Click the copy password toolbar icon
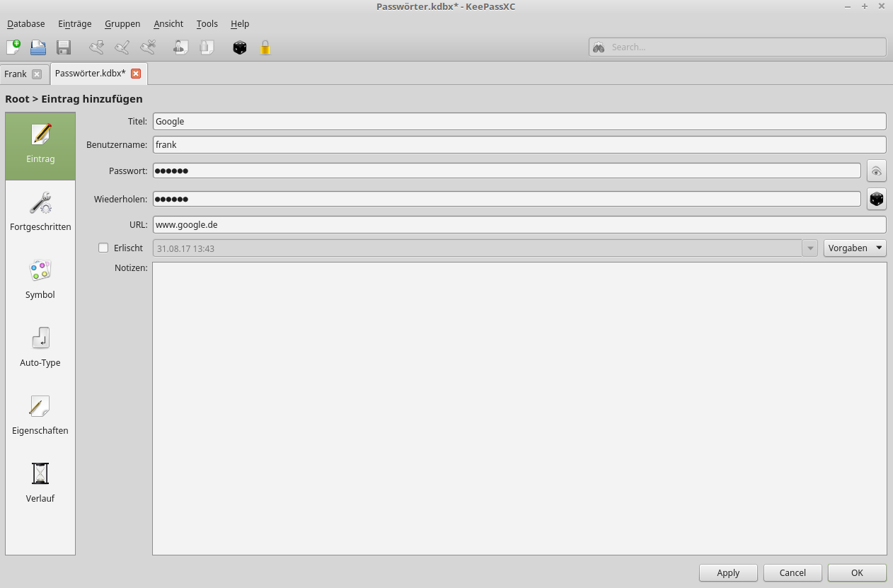The image size is (893, 588). click(x=206, y=47)
